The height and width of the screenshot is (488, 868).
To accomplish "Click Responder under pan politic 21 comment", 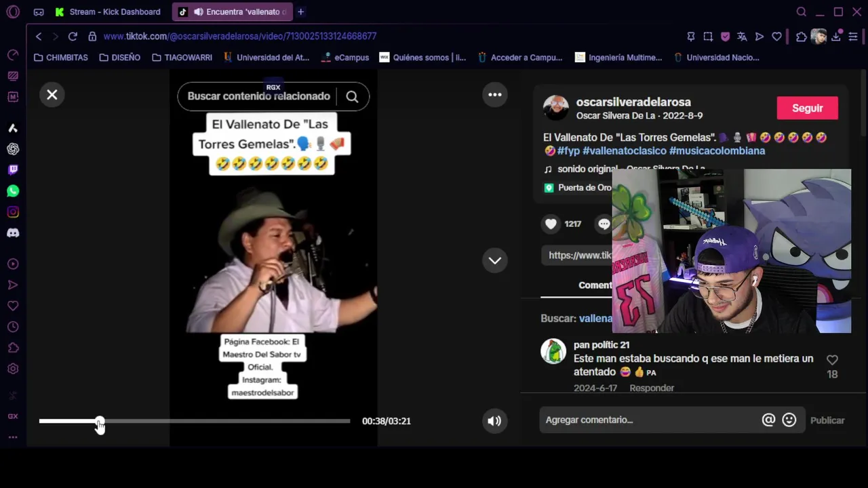I will click(652, 388).
